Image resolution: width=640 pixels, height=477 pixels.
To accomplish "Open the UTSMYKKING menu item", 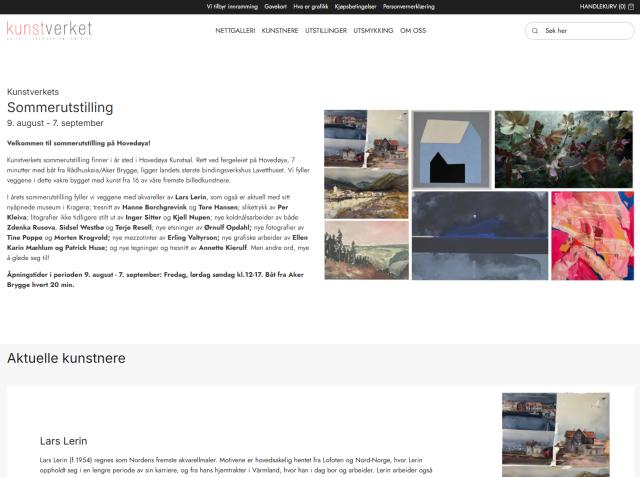I will (x=373, y=31).
